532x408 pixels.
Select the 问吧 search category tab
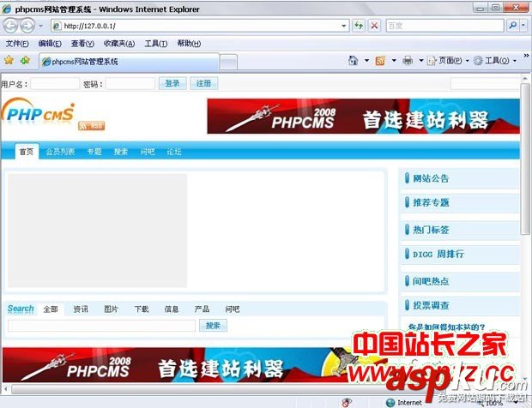[x=233, y=309]
